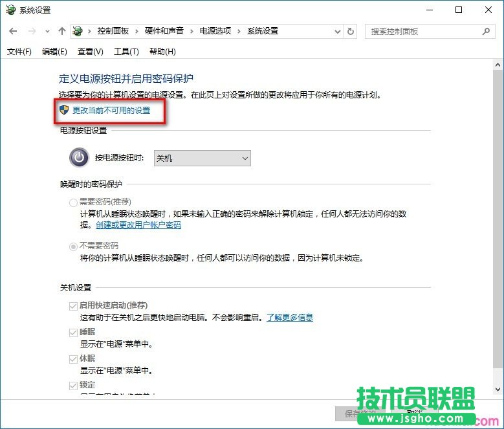Open the 工具(T) menu
Viewport: 504px width, 429px height.
[126, 52]
